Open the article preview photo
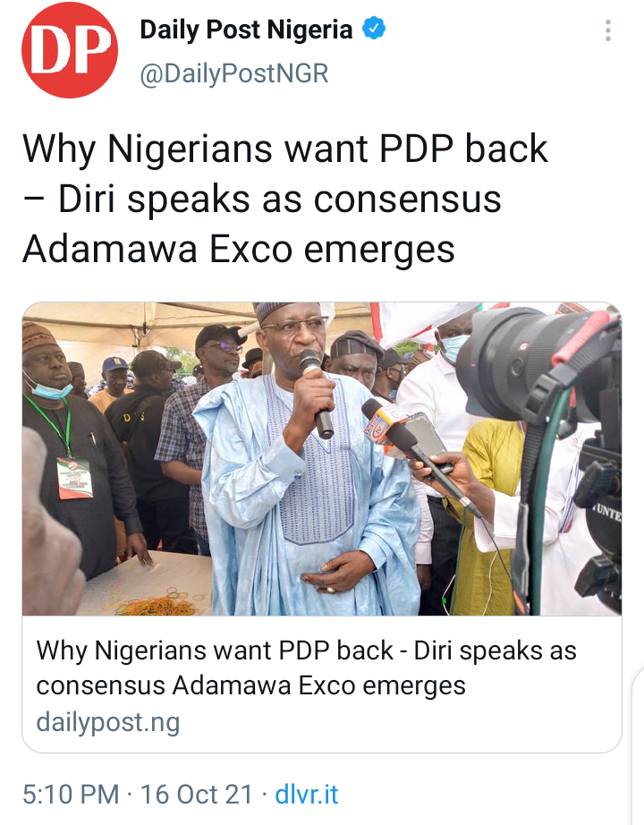The image size is (644, 825). [322, 459]
